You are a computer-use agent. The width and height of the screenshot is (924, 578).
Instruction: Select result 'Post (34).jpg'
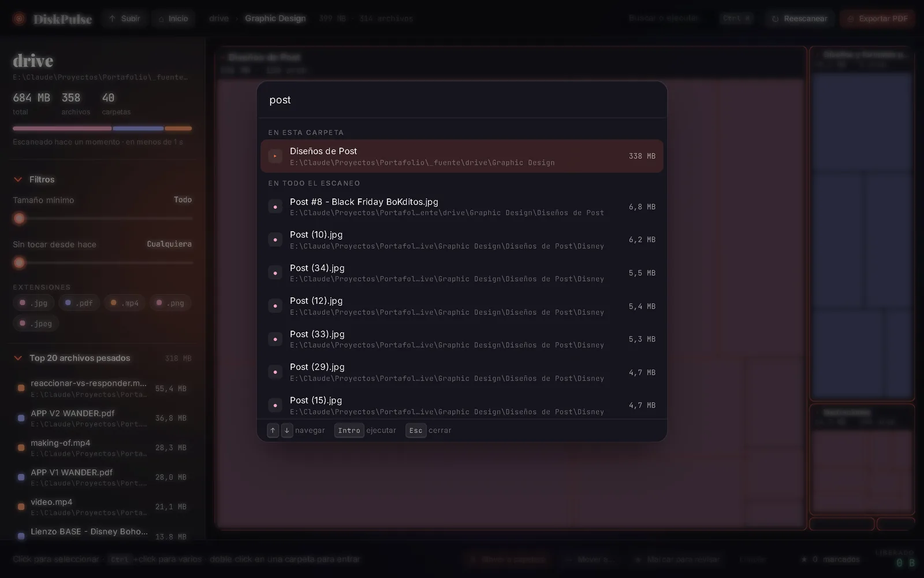462,273
